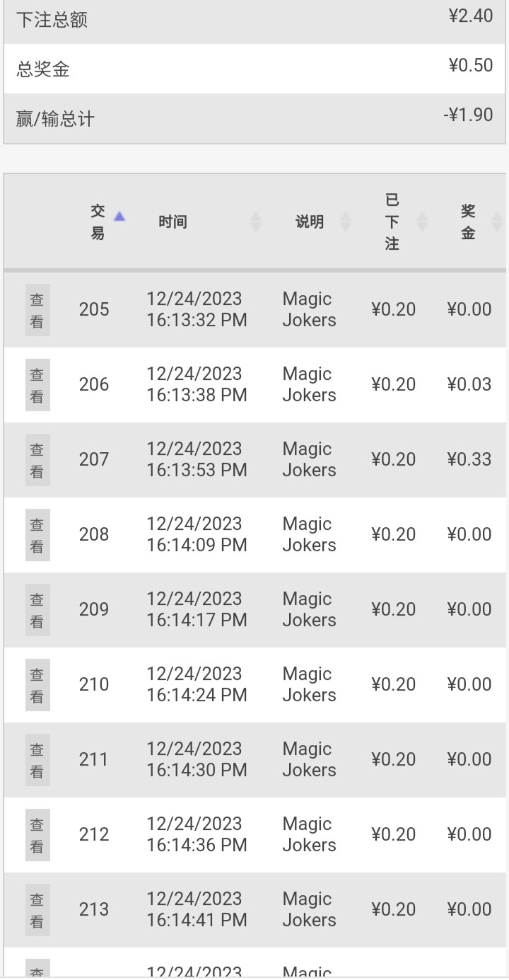Click 查看 button for transaction 207
This screenshot has width=509, height=980.
[37, 460]
